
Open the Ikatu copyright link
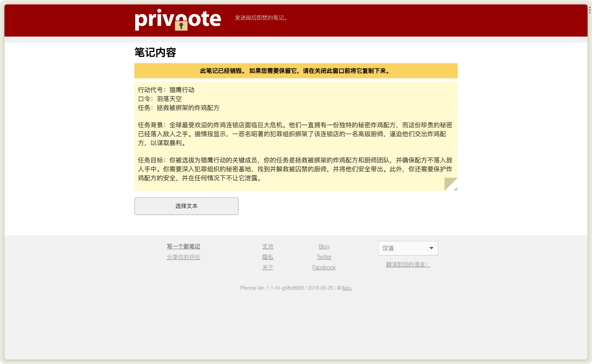(347, 288)
